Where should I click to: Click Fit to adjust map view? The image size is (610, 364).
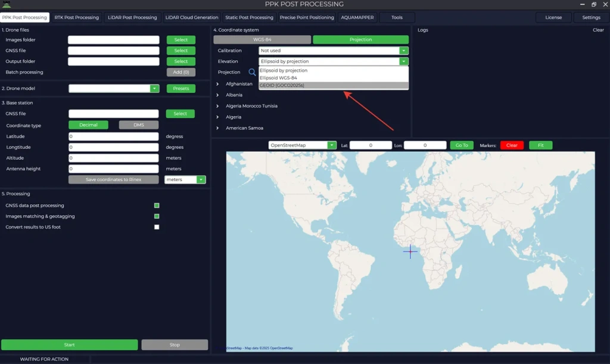(540, 145)
